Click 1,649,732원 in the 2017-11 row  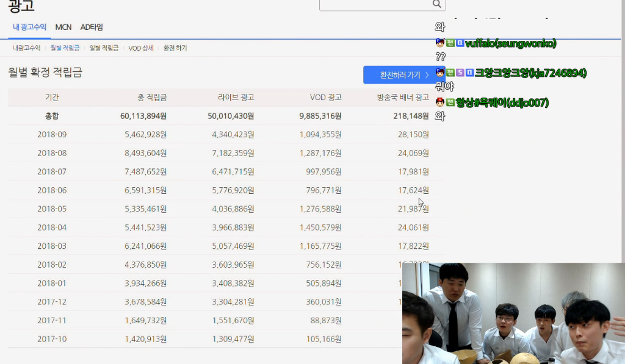pyautogui.click(x=145, y=320)
